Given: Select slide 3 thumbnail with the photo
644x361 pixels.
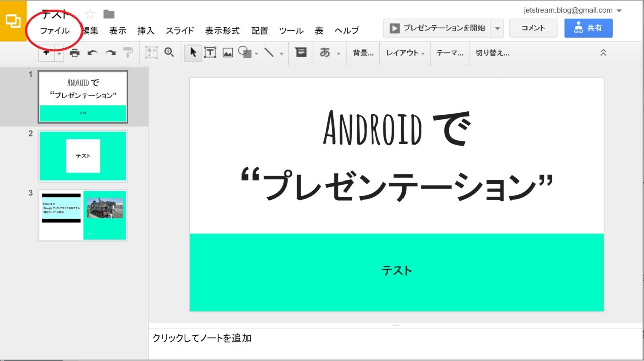Looking at the screenshot, I should [83, 215].
